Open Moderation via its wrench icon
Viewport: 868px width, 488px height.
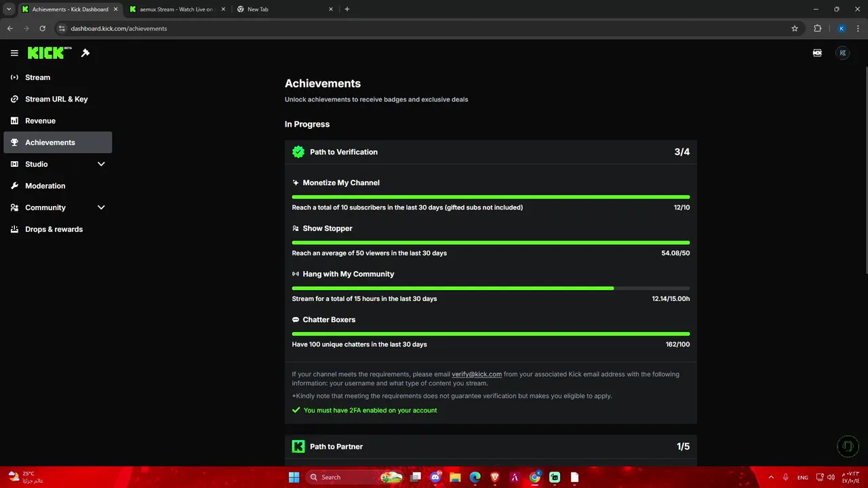[14, 186]
